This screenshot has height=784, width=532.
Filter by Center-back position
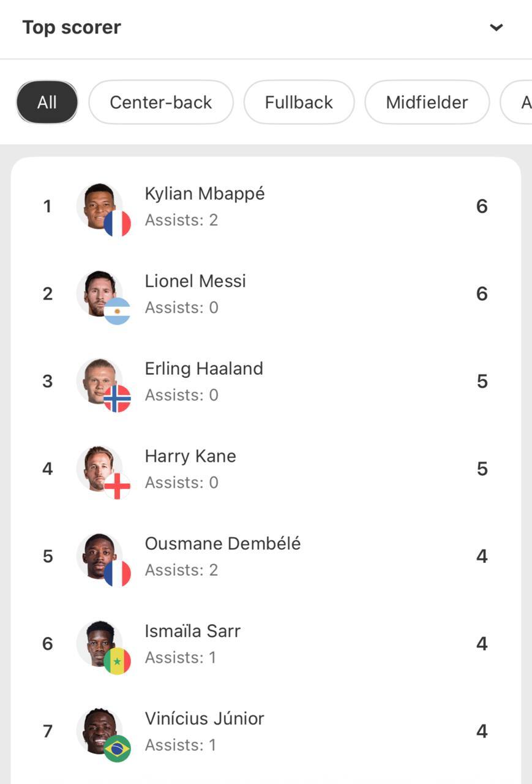click(x=161, y=102)
